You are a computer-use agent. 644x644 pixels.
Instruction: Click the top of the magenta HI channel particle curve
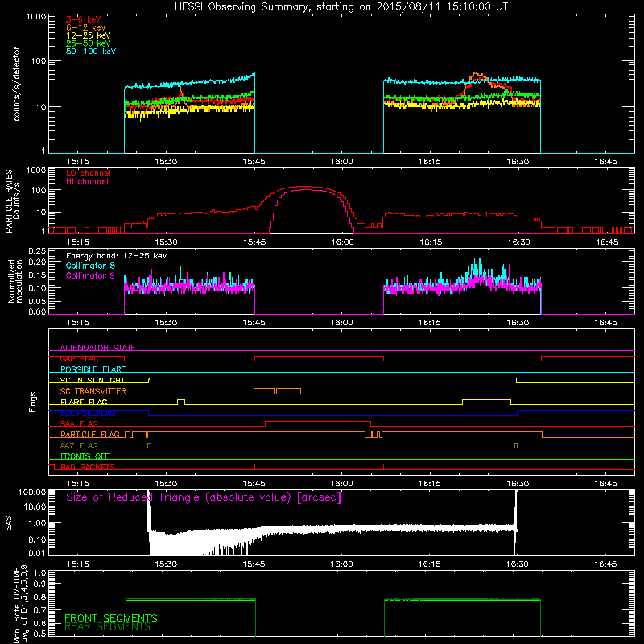click(x=306, y=189)
